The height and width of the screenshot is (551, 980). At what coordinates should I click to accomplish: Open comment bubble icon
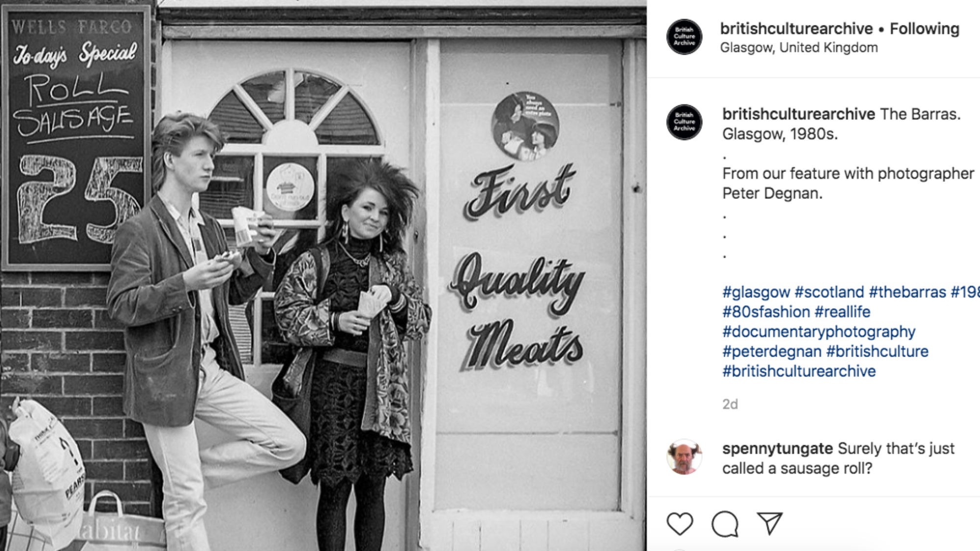725,524
